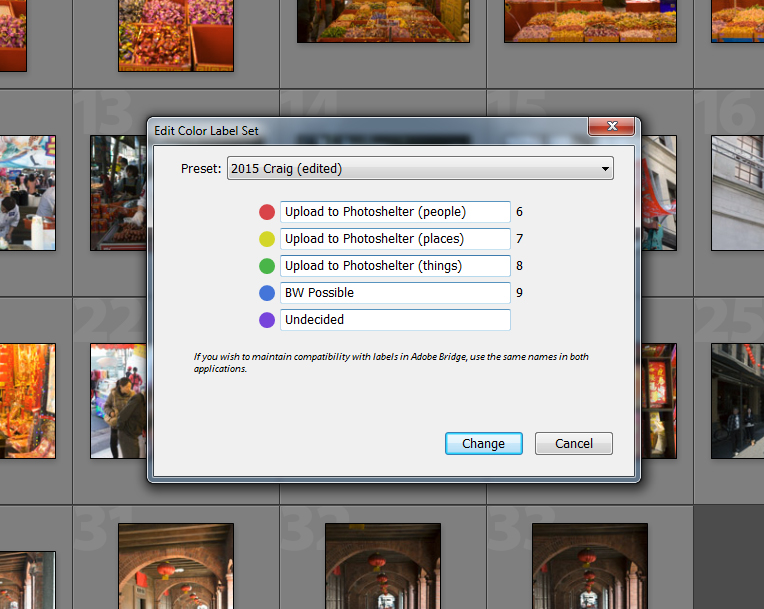Screen dimensions: 764x609
Task: Click the Adobe Bridge compatibility note text
Action: (391, 362)
